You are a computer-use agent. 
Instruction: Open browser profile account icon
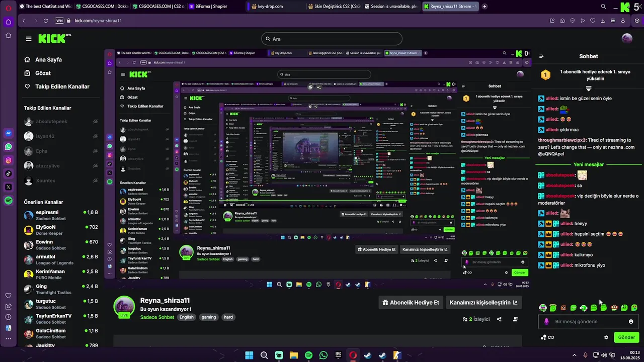pos(623,21)
